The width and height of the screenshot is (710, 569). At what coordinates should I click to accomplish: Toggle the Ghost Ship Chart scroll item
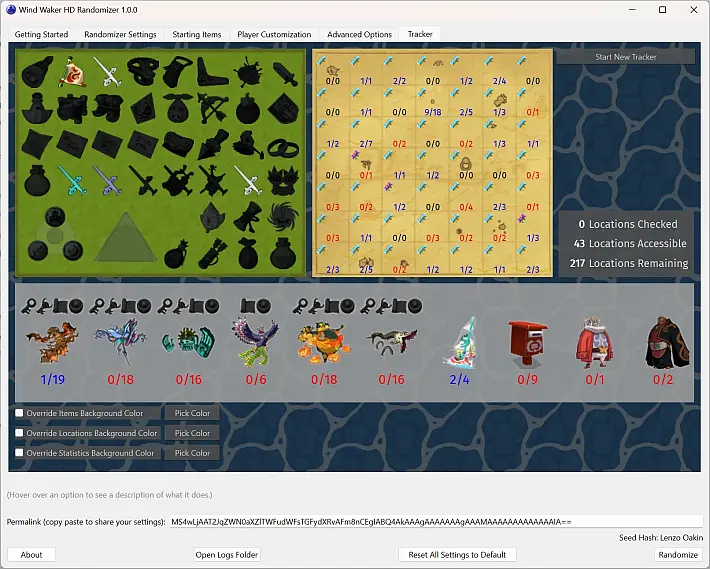[248, 217]
